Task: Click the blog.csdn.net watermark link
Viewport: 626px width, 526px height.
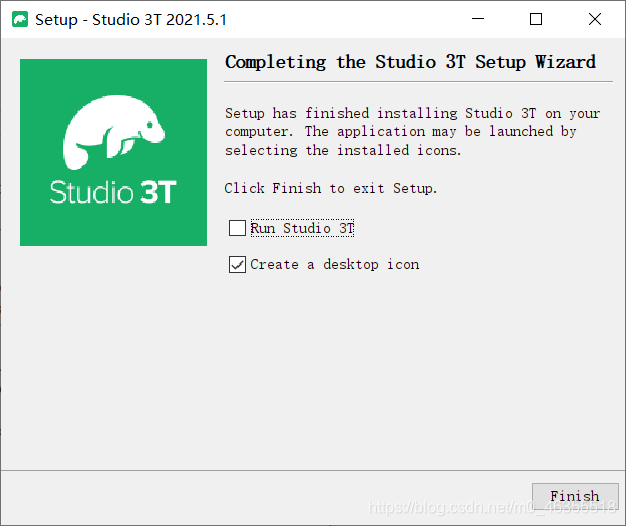Action: click(x=492, y=508)
